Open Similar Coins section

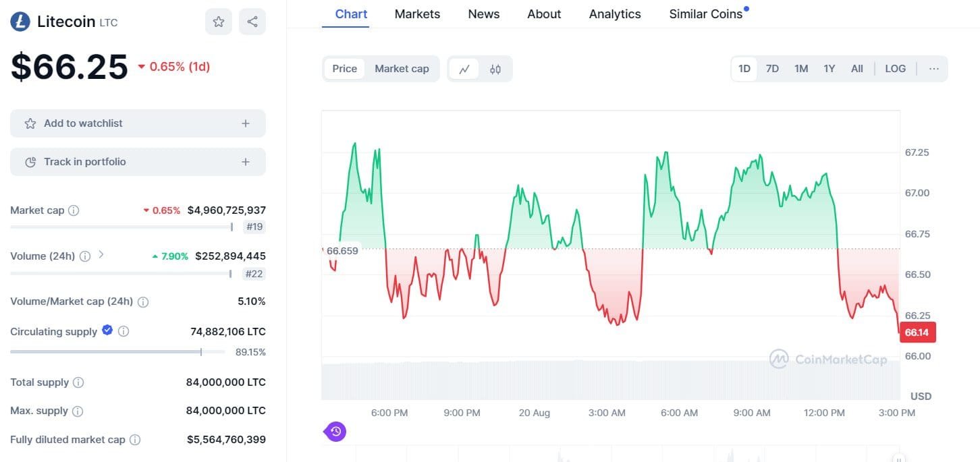(705, 13)
